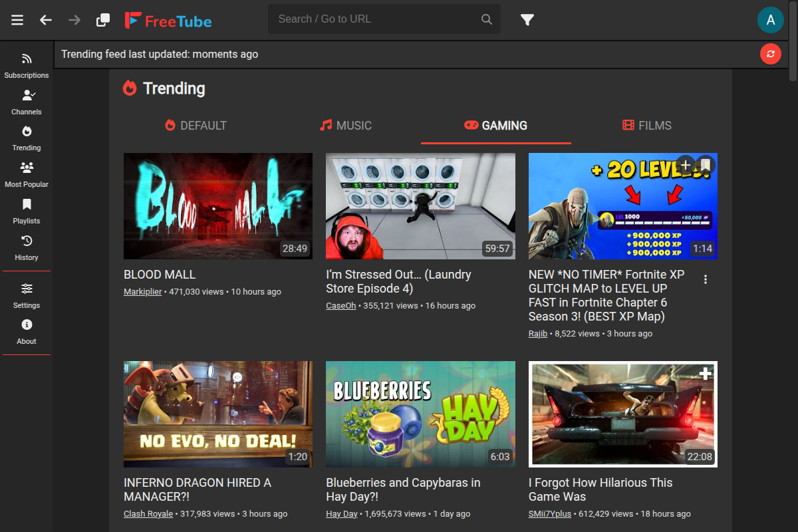
Task: Open Most Popular in the sidebar
Action: pos(27,174)
